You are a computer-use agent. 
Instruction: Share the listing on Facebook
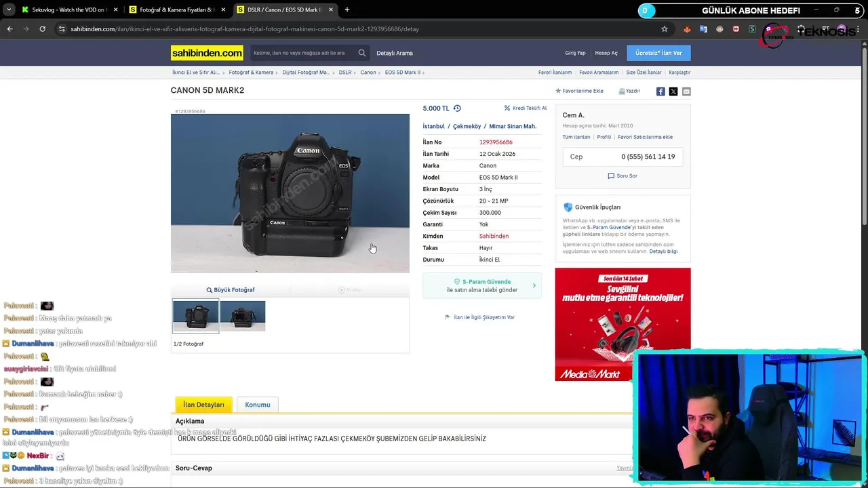660,91
